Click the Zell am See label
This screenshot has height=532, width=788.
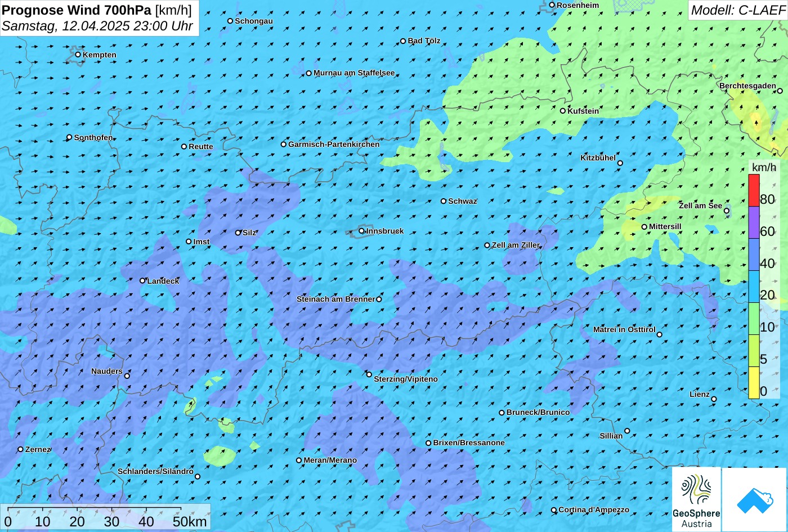tap(700, 205)
